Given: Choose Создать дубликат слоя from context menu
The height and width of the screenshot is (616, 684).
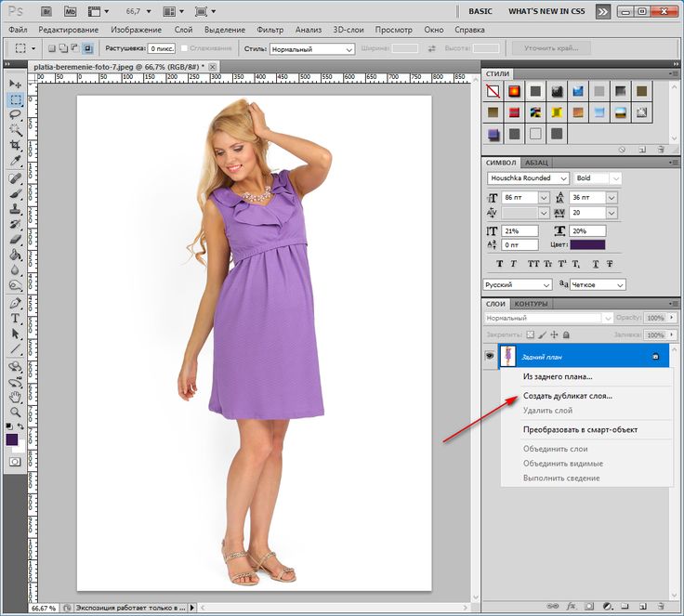Looking at the screenshot, I should pyautogui.click(x=567, y=395).
